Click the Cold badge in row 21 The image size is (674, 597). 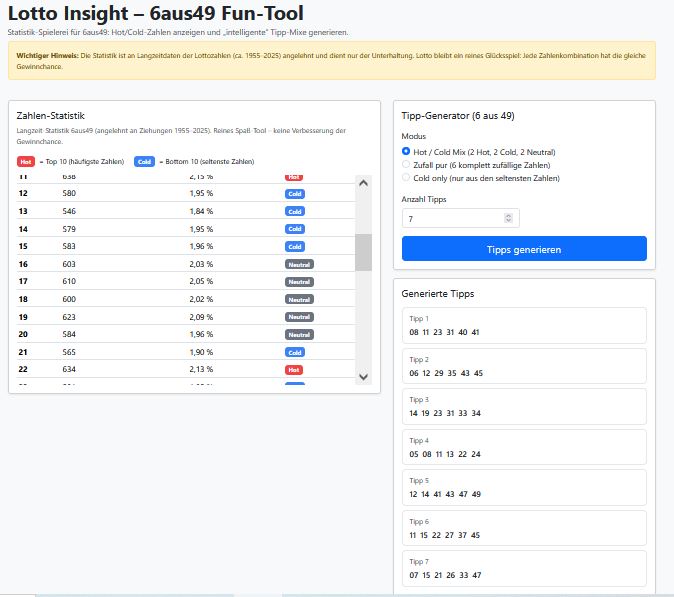tap(294, 352)
